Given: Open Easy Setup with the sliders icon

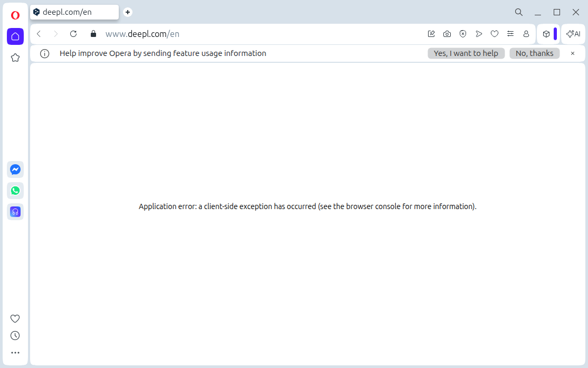Looking at the screenshot, I should (x=510, y=34).
